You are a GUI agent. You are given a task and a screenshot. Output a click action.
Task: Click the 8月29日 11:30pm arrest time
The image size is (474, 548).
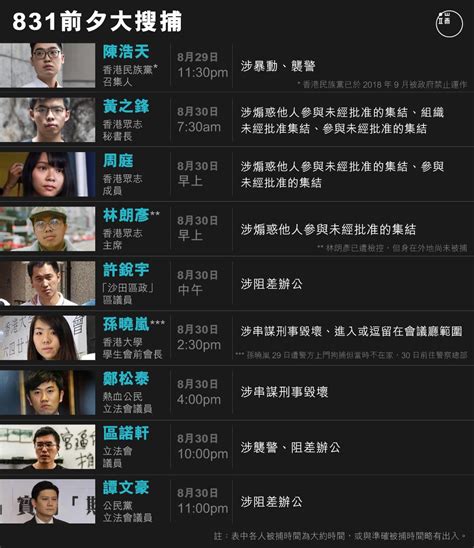tap(202, 65)
